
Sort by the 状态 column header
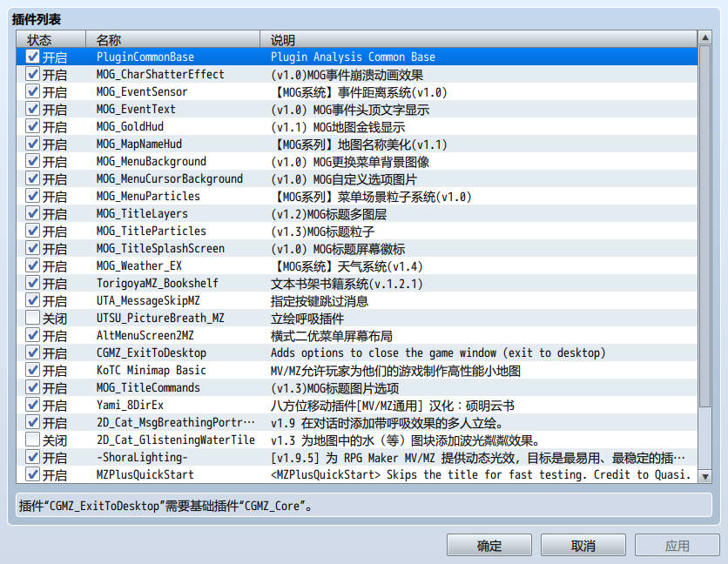click(x=51, y=39)
